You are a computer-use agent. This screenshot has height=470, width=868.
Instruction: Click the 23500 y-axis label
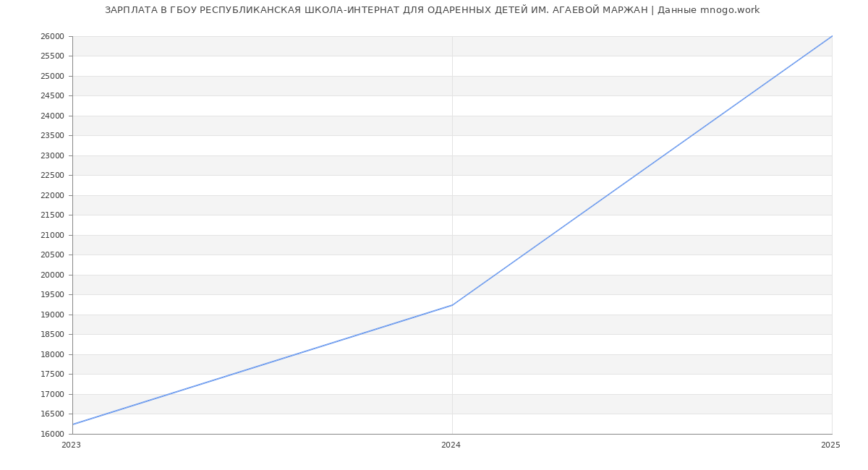(x=54, y=136)
